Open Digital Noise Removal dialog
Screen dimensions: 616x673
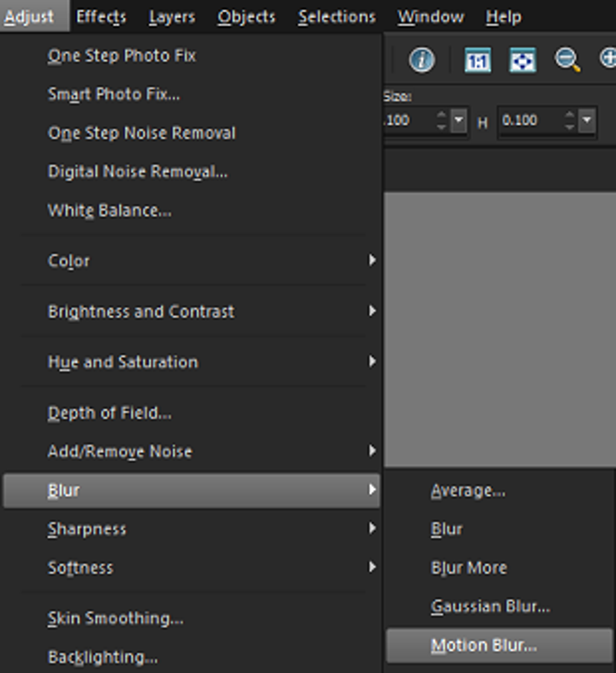138,171
